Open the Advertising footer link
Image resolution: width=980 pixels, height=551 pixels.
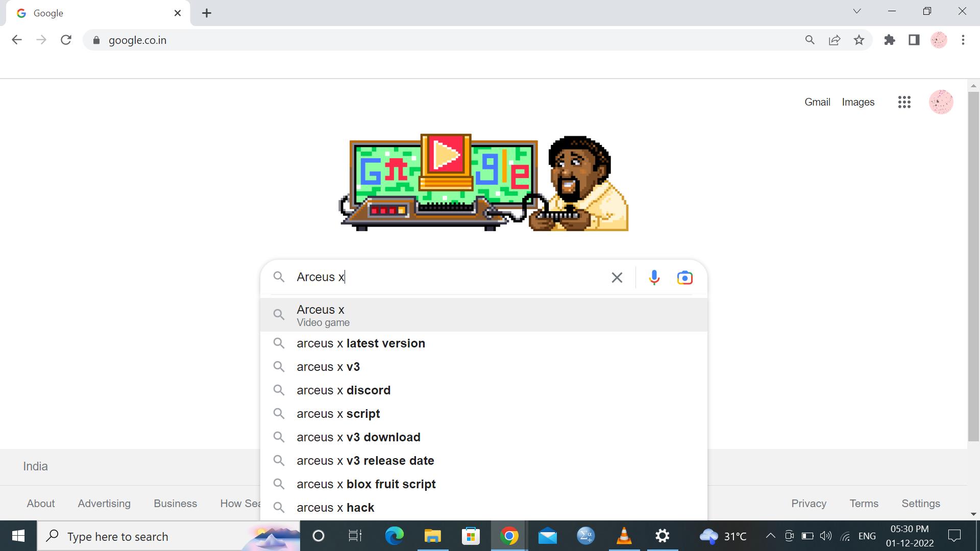(104, 504)
